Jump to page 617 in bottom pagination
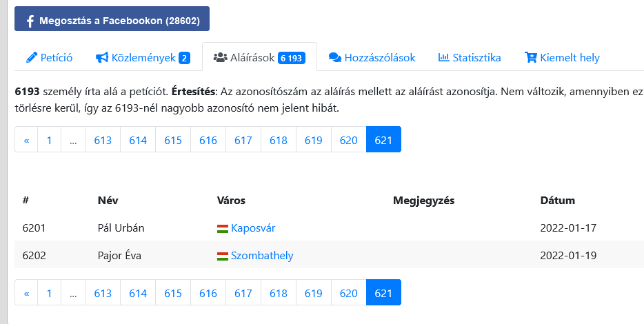 [243, 292]
